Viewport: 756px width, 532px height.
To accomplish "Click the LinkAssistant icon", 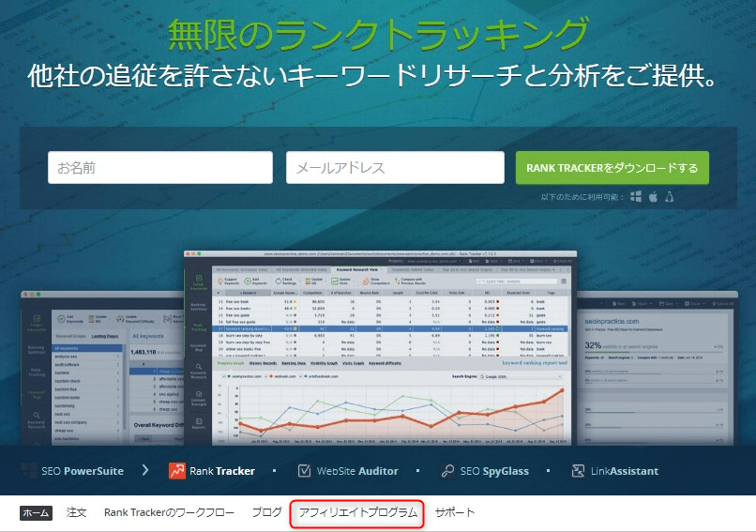I will click(x=578, y=471).
